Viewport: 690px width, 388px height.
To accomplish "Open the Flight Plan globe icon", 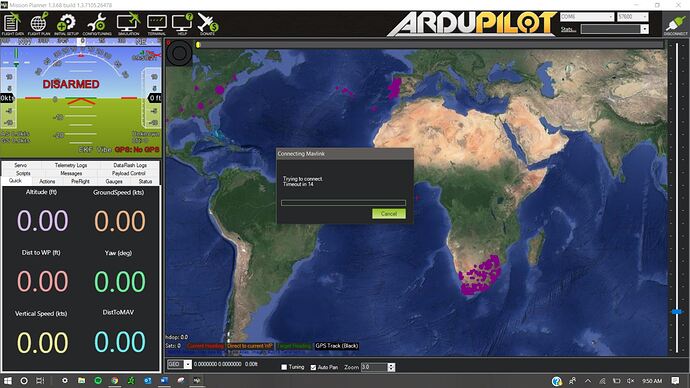I will pos(39,24).
